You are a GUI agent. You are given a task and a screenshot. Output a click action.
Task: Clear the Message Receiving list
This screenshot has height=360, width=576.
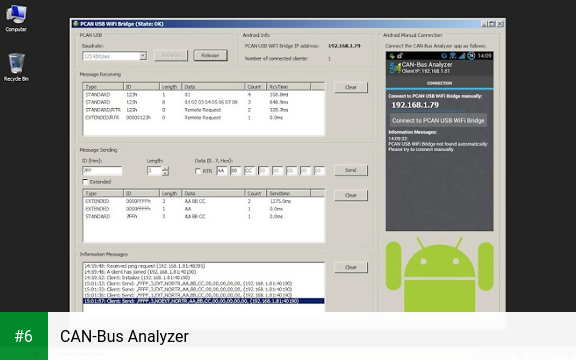(x=351, y=87)
